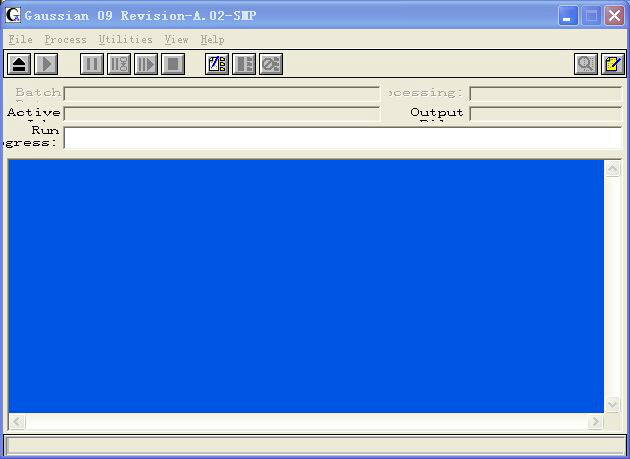Open the Process menu
Image resolution: width=630 pixels, height=459 pixels.
click(x=65, y=39)
